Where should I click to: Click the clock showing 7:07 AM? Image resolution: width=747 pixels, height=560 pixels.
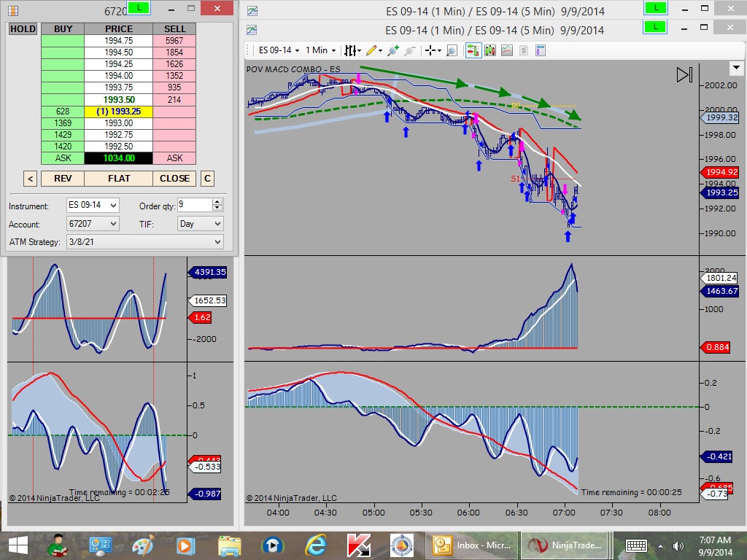[x=715, y=540]
